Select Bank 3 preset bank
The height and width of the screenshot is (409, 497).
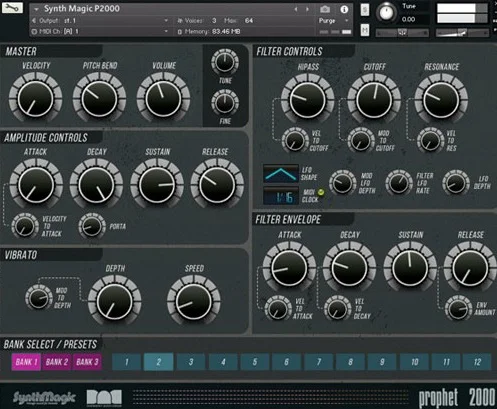[x=87, y=362]
